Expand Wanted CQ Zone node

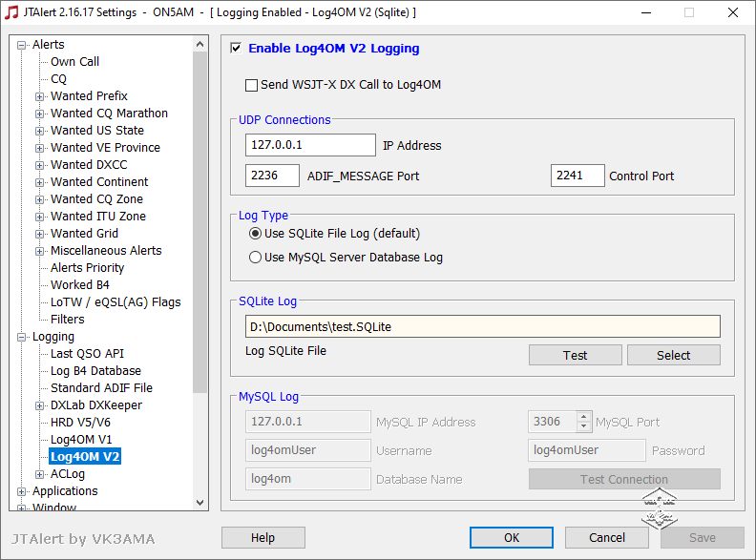(x=39, y=200)
